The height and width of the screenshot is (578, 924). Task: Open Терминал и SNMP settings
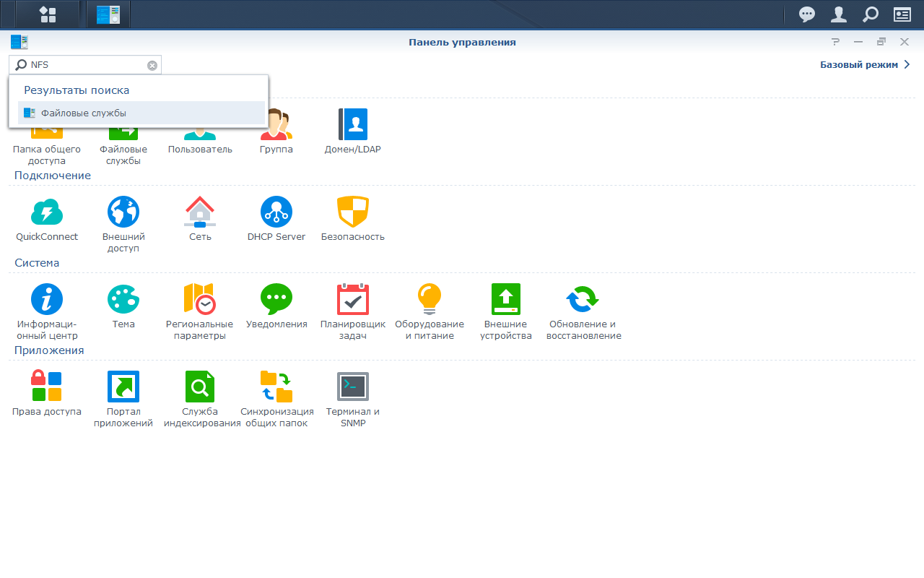(353, 400)
